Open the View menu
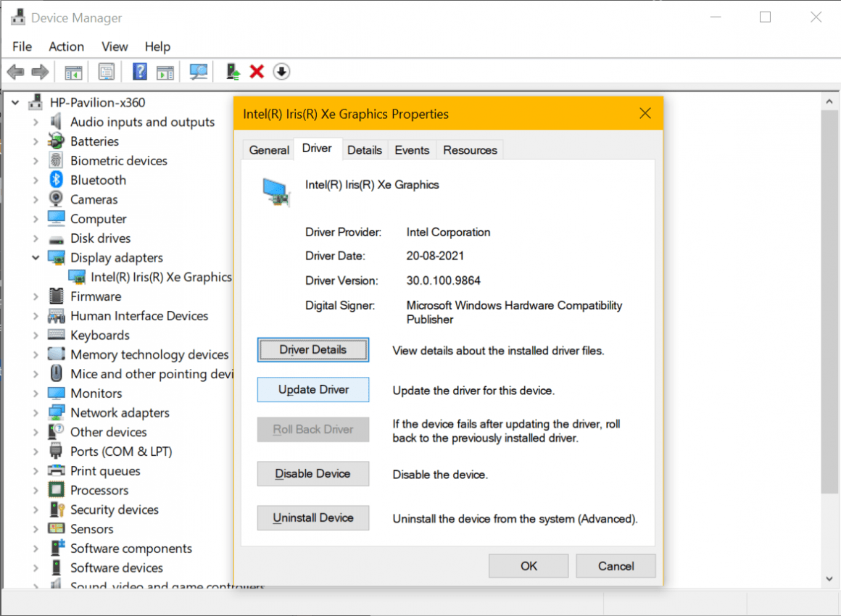The image size is (841, 616). point(114,46)
